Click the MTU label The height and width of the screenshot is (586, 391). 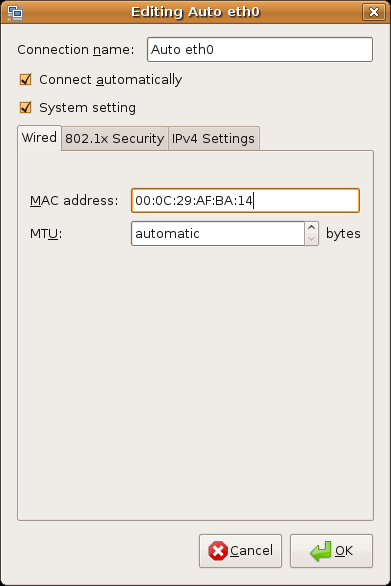(46, 234)
